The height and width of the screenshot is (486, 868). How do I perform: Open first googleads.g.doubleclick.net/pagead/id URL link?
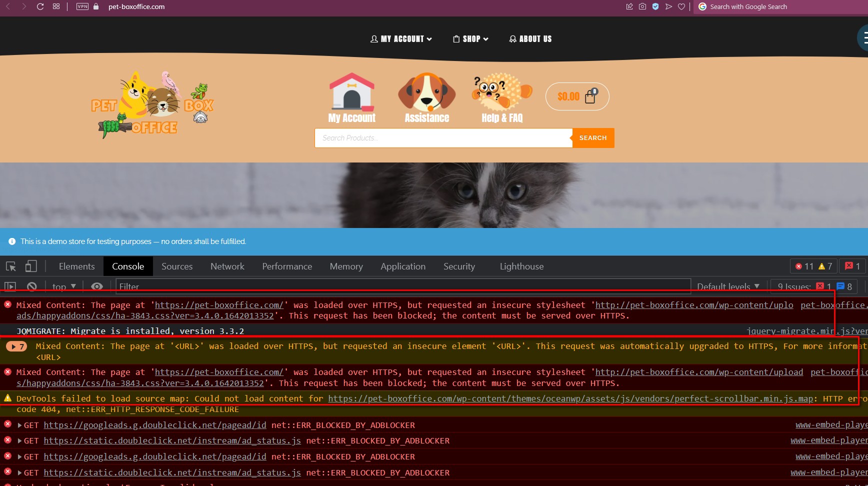pos(155,425)
